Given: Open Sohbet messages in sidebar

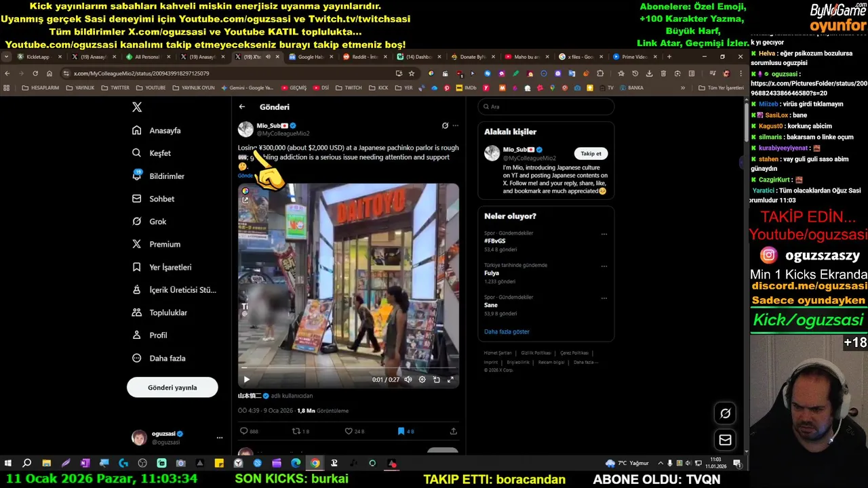Looking at the screenshot, I should [x=153, y=199].
